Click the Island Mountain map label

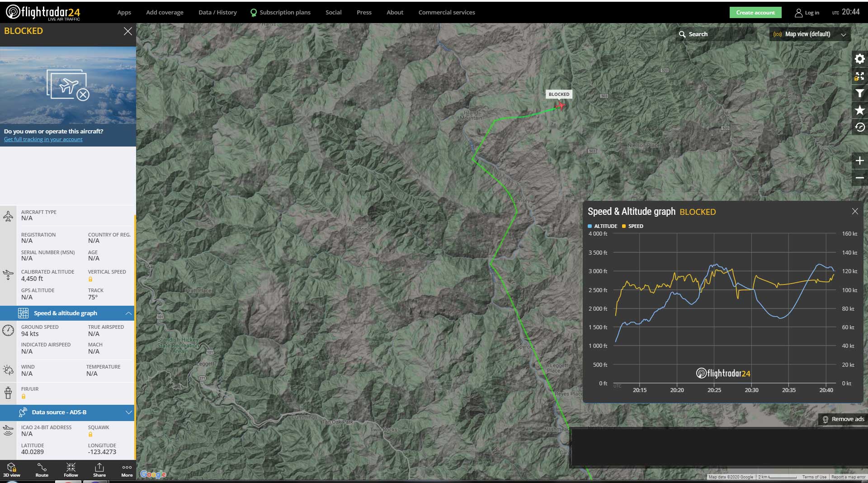pyautogui.click(x=471, y=115)
